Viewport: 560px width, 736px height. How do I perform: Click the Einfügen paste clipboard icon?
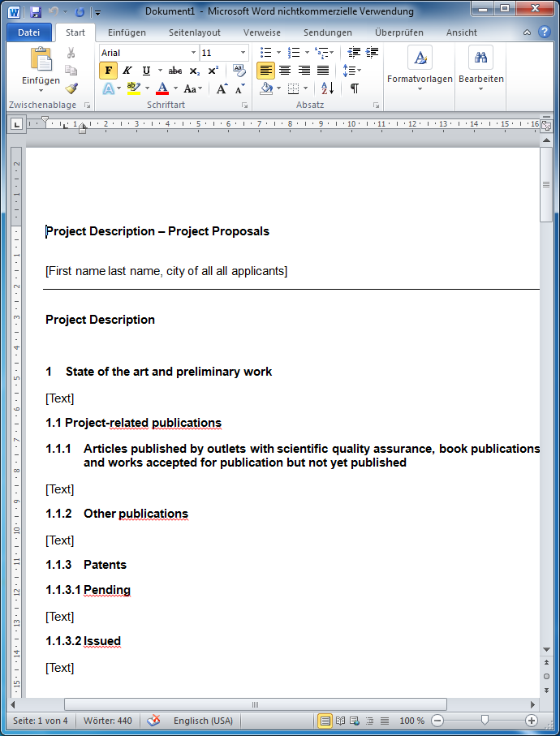(x=41, y=59)
